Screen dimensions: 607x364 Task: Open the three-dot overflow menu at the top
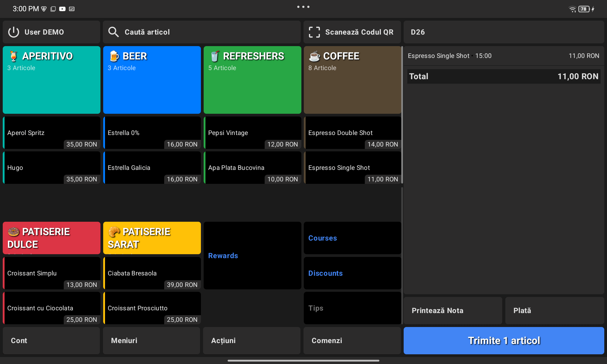(x=303, y=7)
